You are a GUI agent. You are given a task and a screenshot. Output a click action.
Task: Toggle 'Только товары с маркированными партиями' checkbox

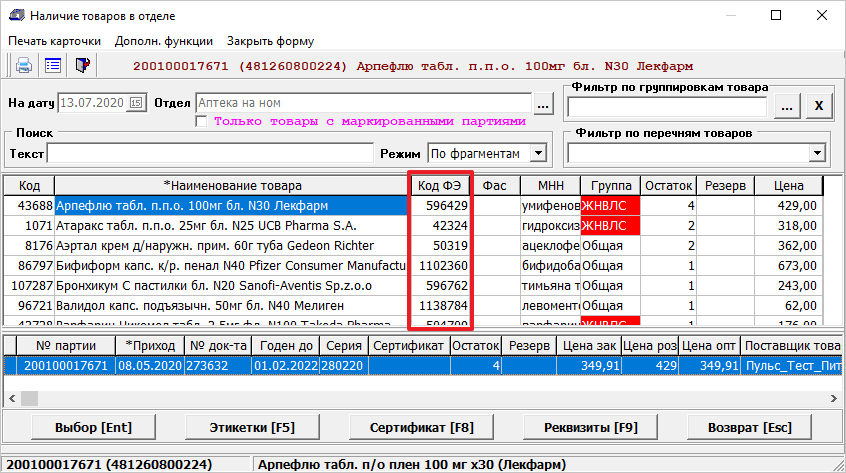coord(201,121)
